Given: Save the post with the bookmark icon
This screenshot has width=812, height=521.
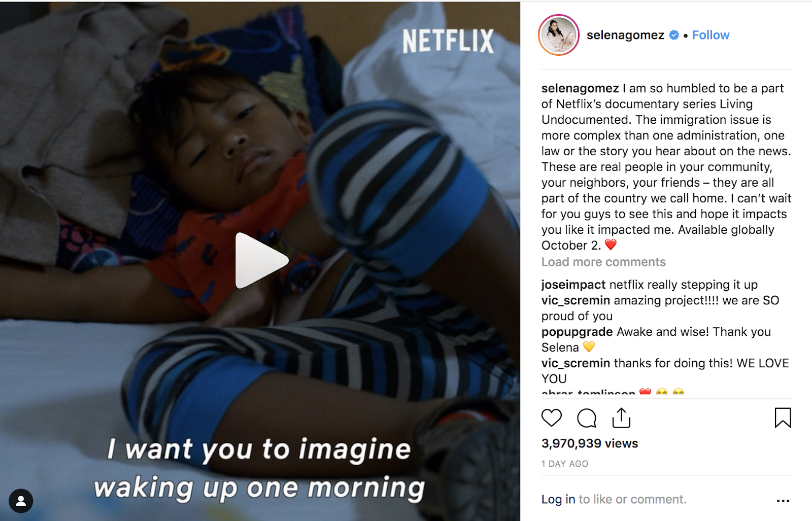Looking at the screenshot, I should [x=783, y=418].
